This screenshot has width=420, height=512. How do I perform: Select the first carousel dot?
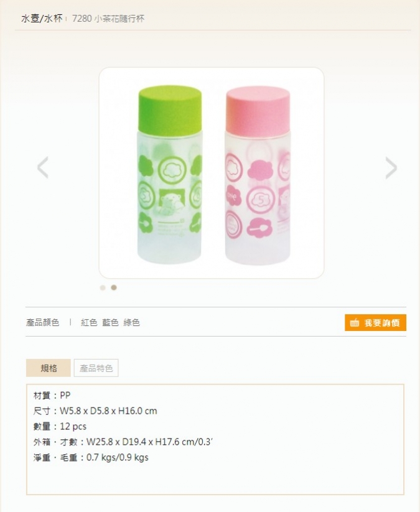tap(103, 287)
